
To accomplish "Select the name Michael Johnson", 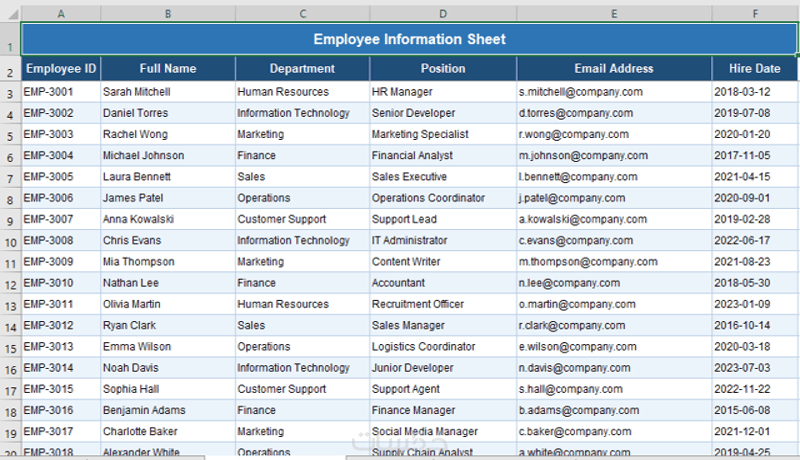I will pos(168,156).
